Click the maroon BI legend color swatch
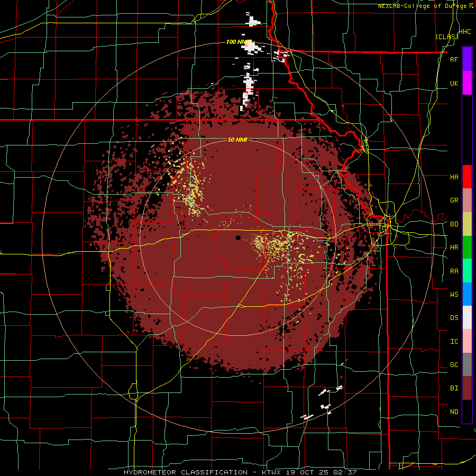 [x=467, y=388]
